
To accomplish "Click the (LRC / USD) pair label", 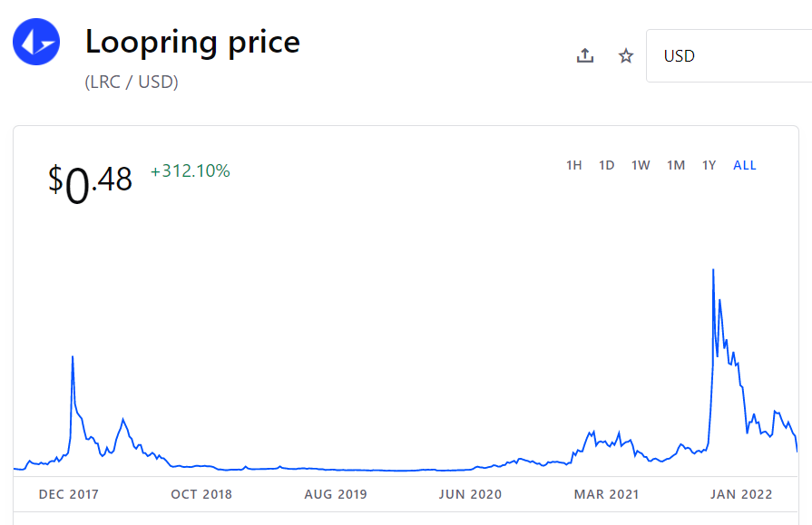I will (132, 82).
